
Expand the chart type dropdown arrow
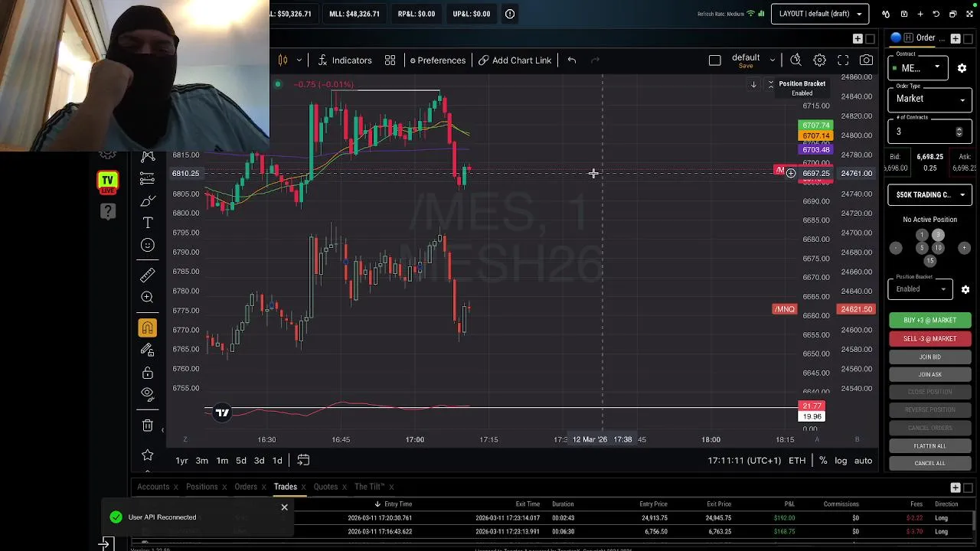(x=299, y=60)
